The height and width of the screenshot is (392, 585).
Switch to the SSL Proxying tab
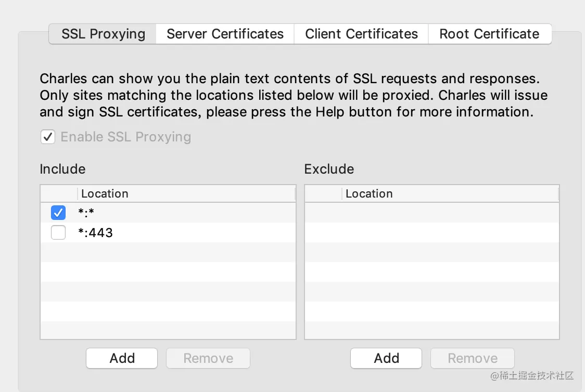click(x=103, y=34)
